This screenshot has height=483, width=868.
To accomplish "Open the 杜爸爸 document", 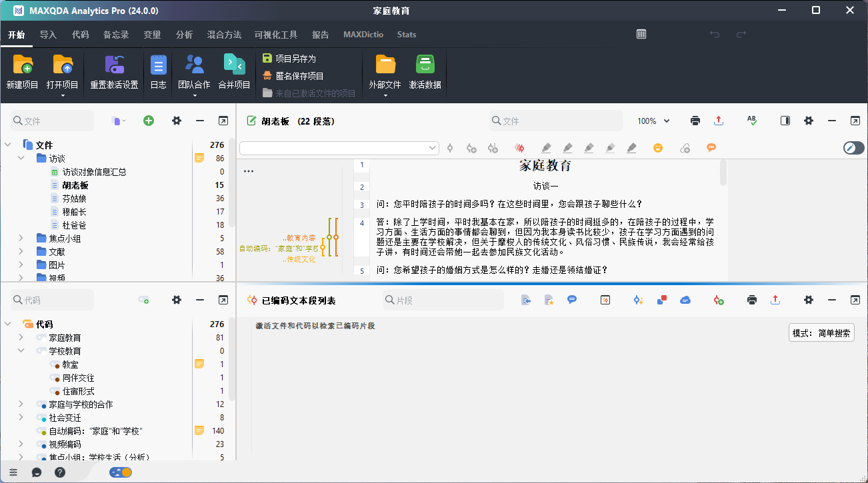I will point(74,225).
